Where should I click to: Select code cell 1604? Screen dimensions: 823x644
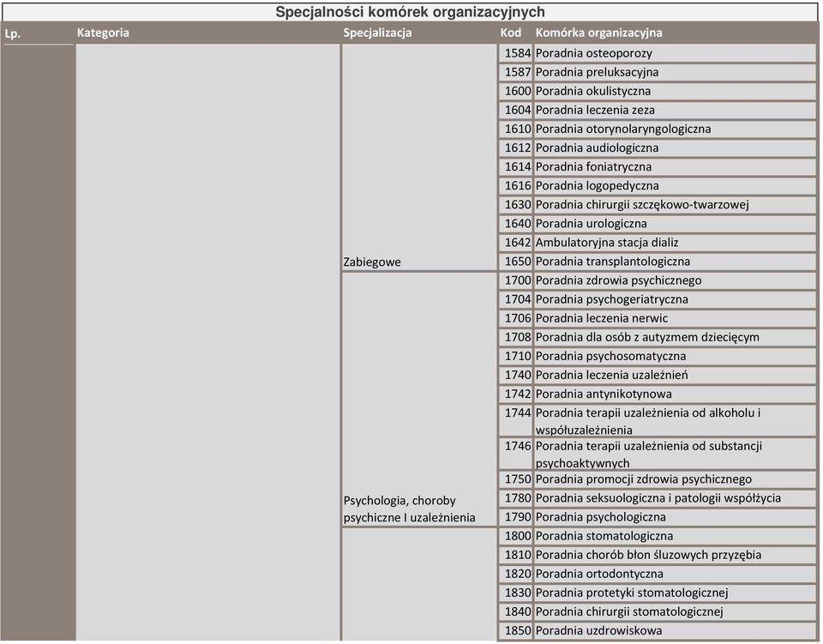click(x=515, y=110)
